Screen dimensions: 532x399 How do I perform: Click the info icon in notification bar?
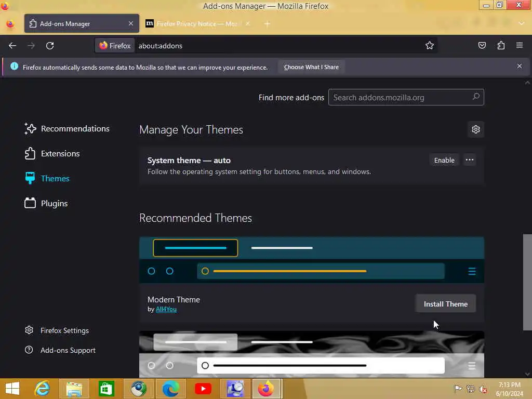point(14,66)
